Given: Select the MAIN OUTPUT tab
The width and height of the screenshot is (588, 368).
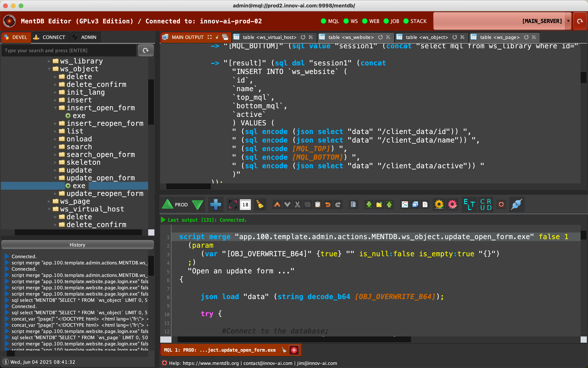Looking at the screenshot, I should (x=188, y=37).
